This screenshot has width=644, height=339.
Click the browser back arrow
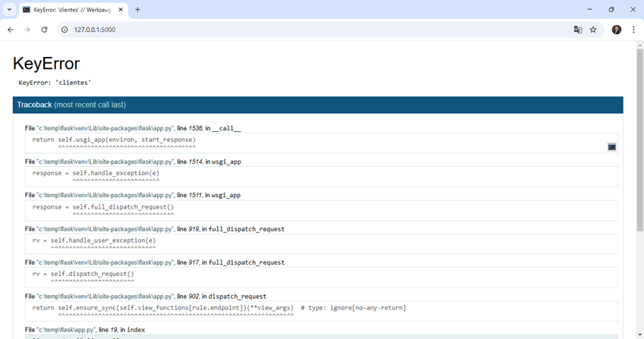[11, 30]
